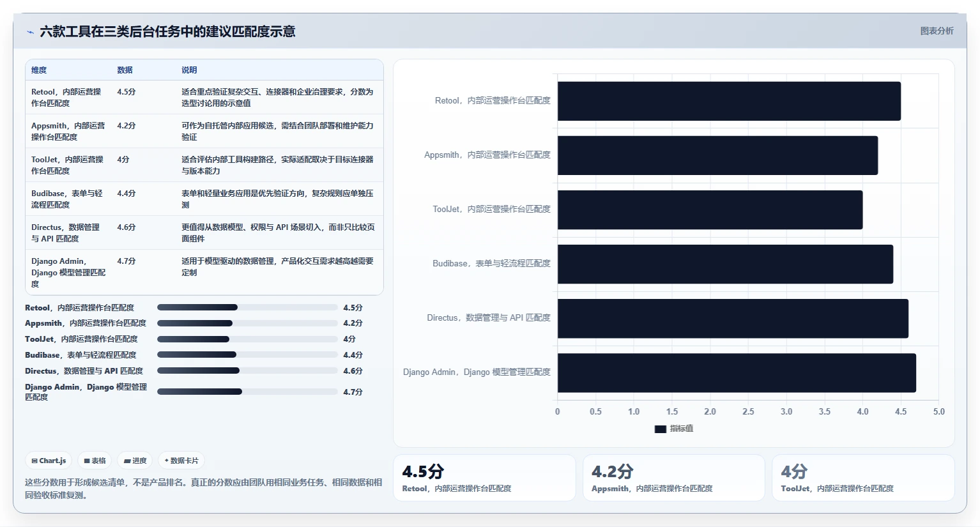Click the Budibase progress bar
The width and height of the screenshot is (980, 527).
pos(247,355)
